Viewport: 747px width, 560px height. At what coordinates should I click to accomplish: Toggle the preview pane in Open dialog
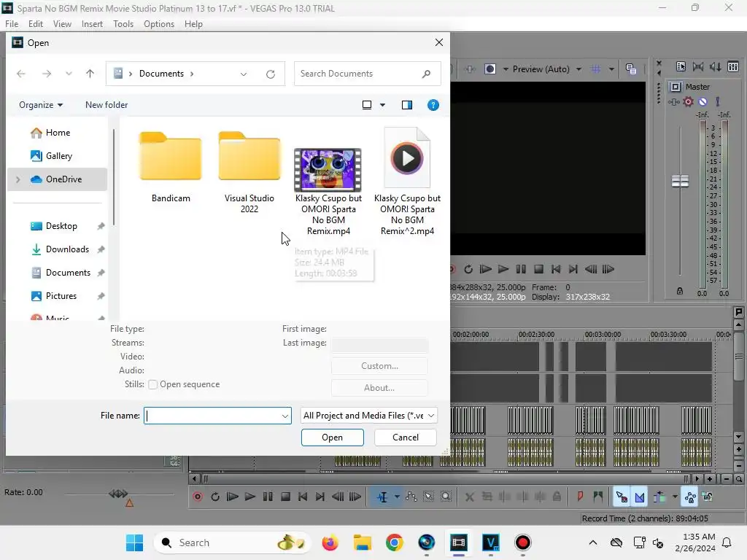coord(407,105)
